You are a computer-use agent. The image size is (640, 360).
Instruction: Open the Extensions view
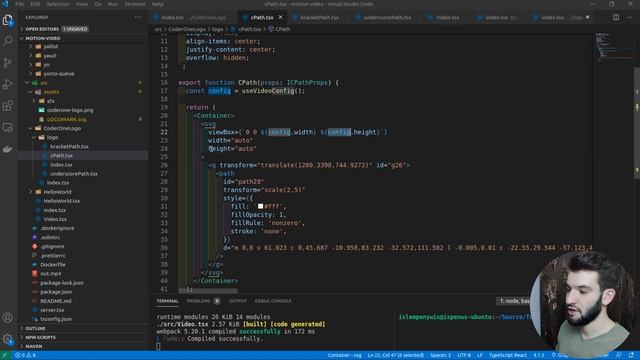(x=8, y=106)
